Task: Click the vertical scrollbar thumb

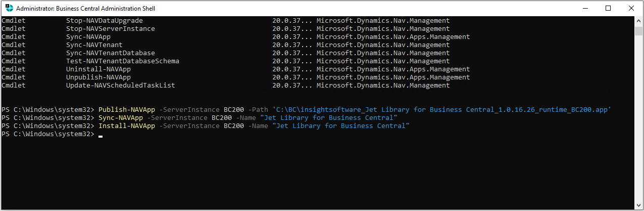Action: [638, 30]
